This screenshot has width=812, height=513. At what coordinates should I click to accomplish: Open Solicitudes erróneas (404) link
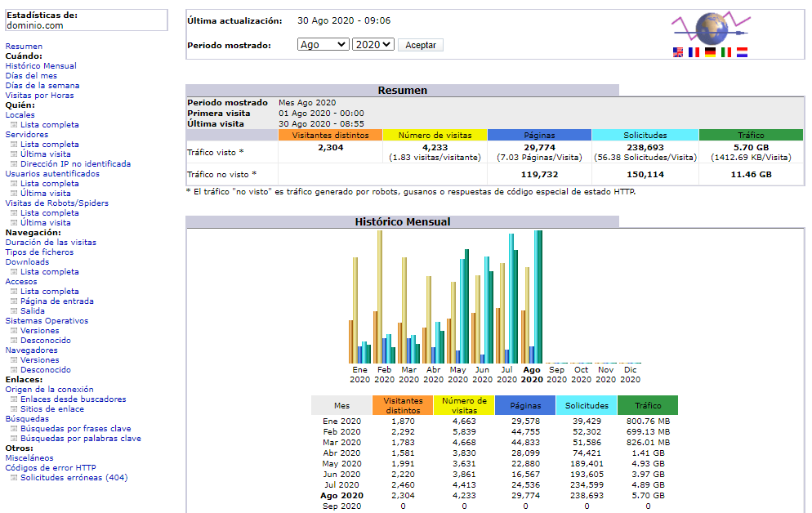coord(74,478)
